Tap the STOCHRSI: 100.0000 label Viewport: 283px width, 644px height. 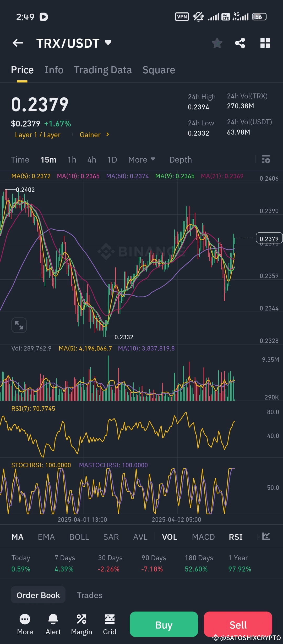(41, 465)
